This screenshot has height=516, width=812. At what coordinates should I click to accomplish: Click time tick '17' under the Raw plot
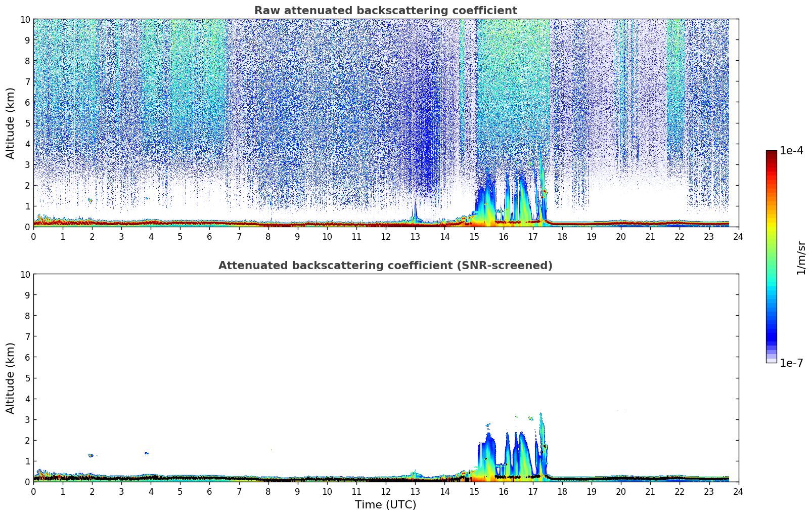tap(532, 236)
